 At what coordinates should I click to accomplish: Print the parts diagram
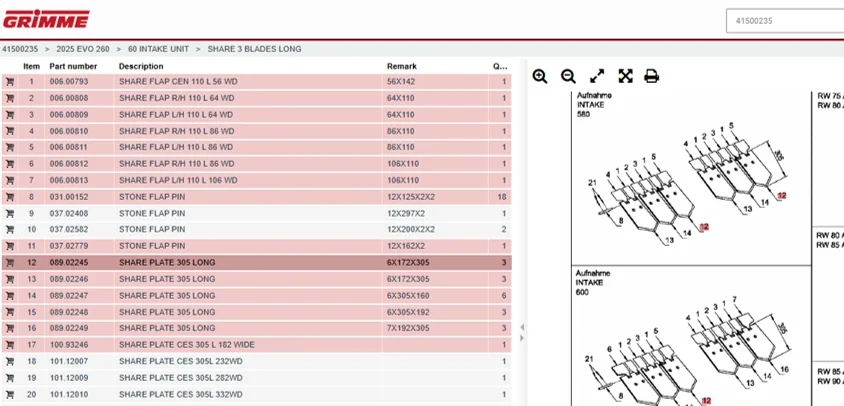coord(652,76)
